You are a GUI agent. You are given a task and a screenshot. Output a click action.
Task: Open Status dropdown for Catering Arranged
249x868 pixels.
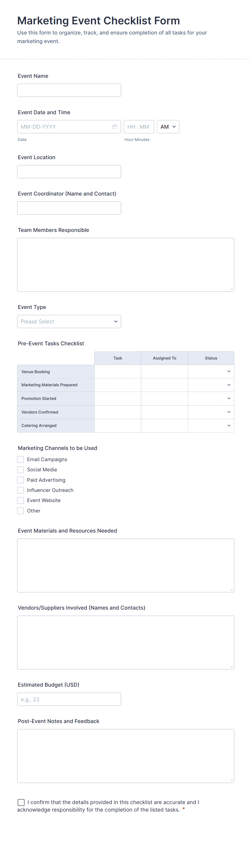(211, 426)
